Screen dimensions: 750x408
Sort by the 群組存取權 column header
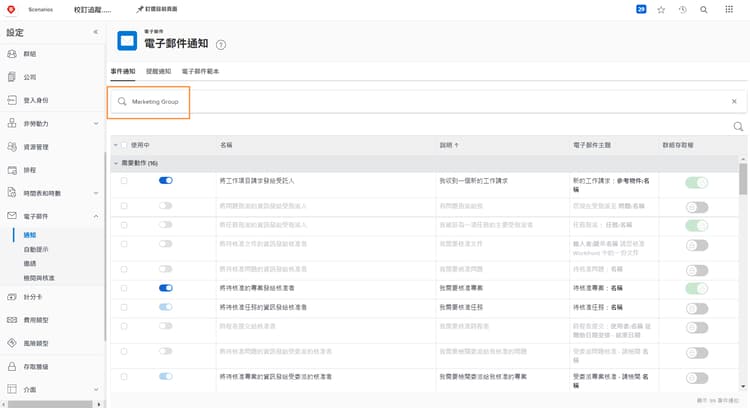[x=678, y=145]
